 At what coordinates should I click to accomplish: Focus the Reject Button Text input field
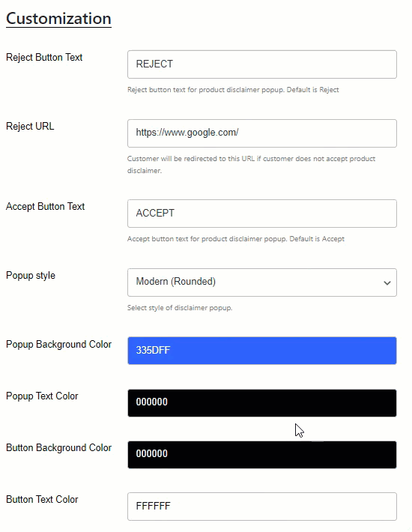coord(261,64)
